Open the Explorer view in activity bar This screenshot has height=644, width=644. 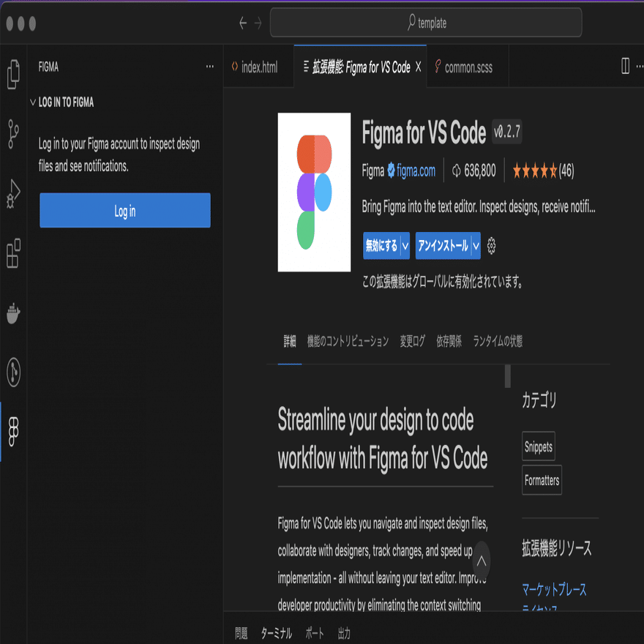(14, 75)
